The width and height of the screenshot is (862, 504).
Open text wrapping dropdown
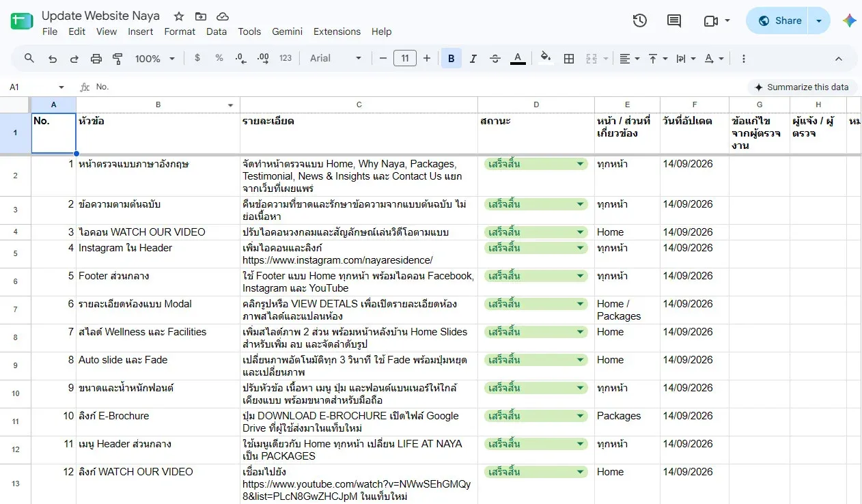click(x=685, y=59)
